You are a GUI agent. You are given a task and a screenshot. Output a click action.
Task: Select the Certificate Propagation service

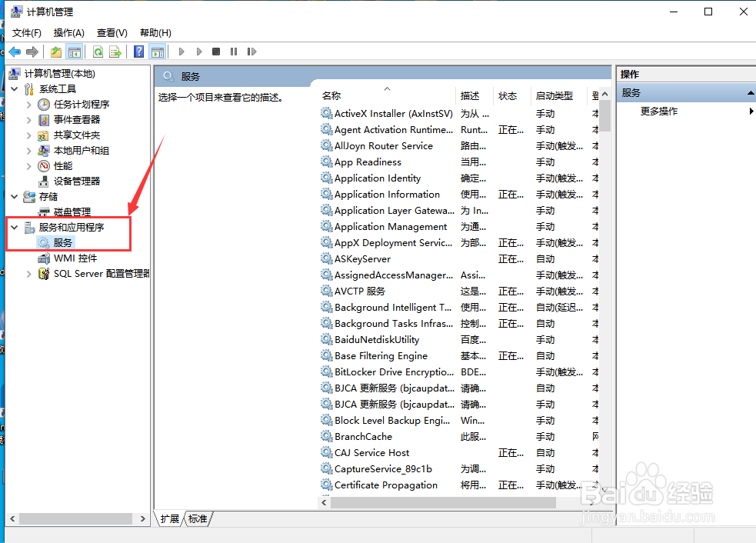386,485
